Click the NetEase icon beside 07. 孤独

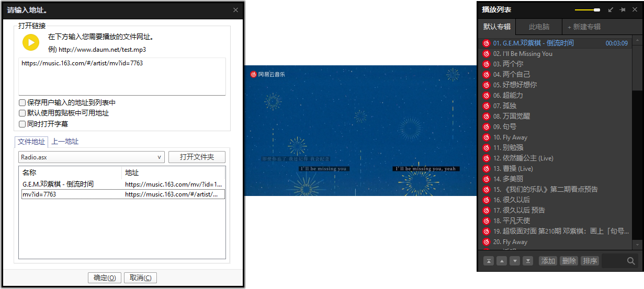click(x=486, y=106)
